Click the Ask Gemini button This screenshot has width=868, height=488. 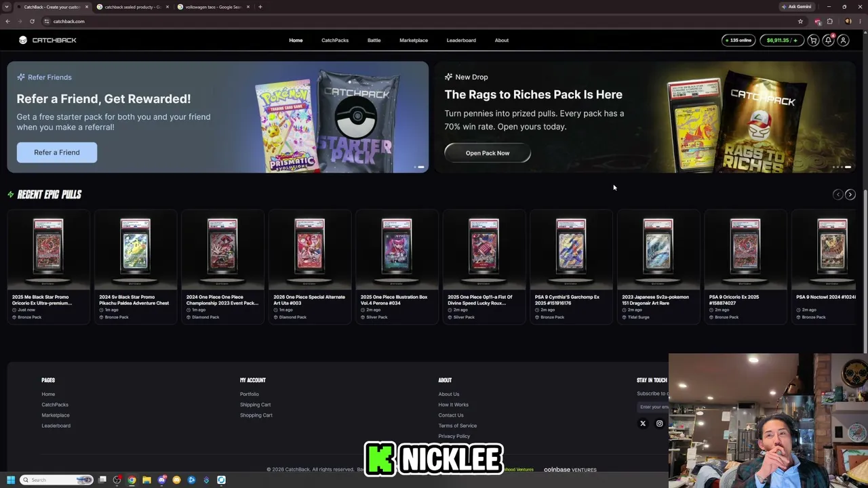pos(796,7)
